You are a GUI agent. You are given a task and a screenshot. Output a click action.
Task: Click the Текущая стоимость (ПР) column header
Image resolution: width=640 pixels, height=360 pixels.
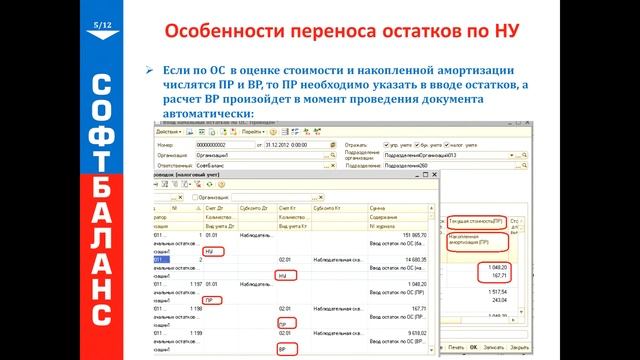477,222
